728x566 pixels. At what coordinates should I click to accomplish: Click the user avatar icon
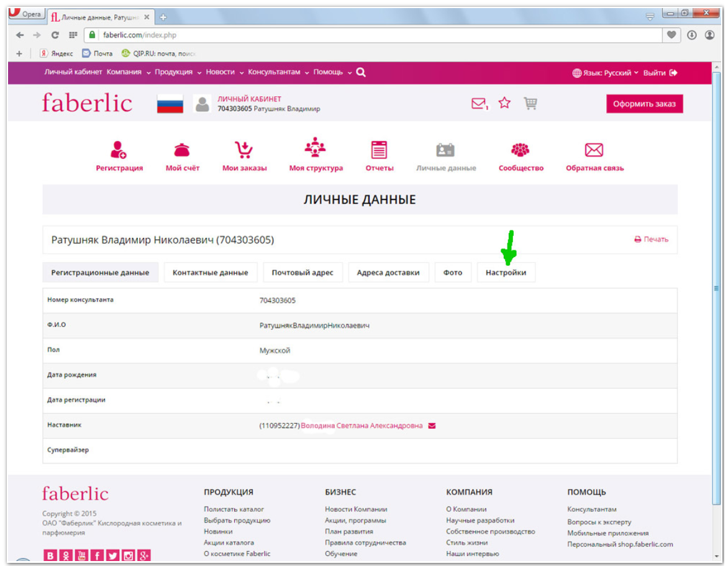(x=202, y=104)
